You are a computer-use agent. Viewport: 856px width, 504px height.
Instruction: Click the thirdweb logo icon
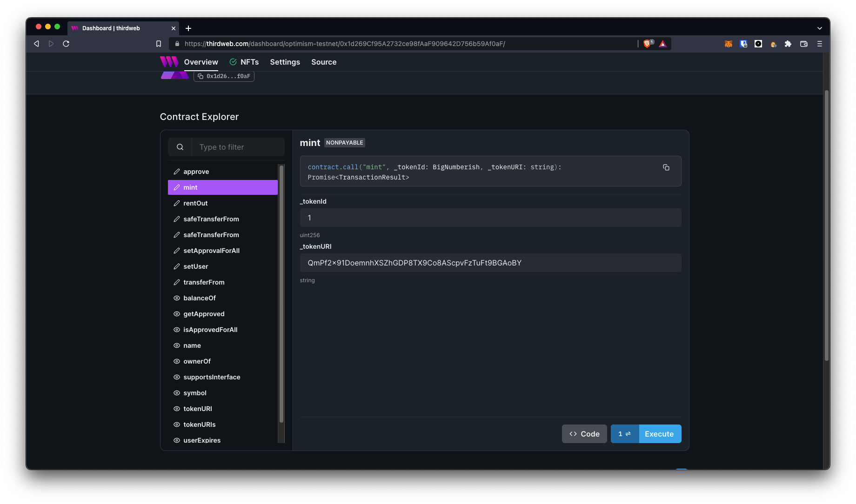[x=169, y=62]
